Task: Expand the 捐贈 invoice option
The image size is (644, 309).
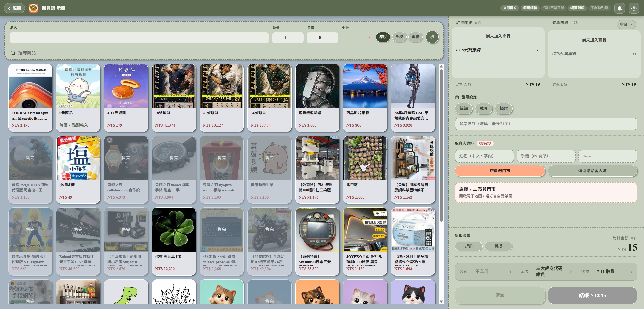Action: (x=504, y=108)
